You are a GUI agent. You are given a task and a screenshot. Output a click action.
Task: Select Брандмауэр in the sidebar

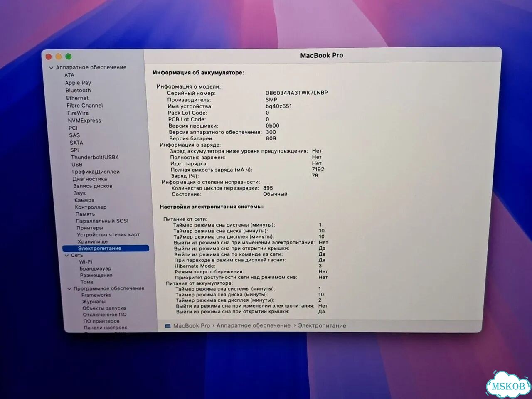(x=96, y=268)
